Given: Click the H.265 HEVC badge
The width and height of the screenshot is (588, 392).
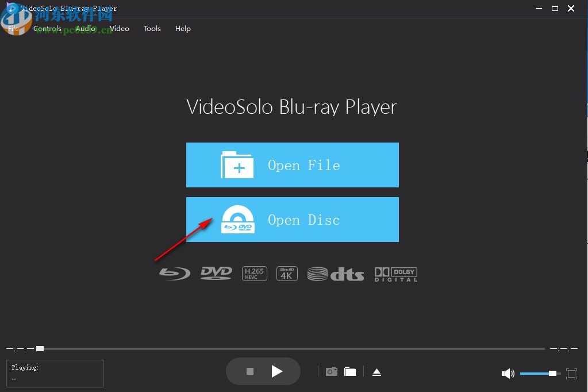Looking at the screenshot, I should coord(254,273).
